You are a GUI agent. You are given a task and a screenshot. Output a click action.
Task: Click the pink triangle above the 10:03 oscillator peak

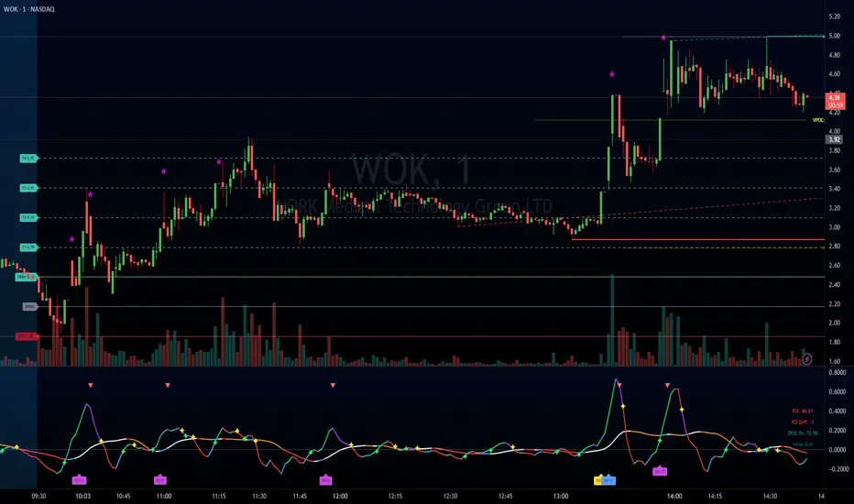(x=91, y=385)
